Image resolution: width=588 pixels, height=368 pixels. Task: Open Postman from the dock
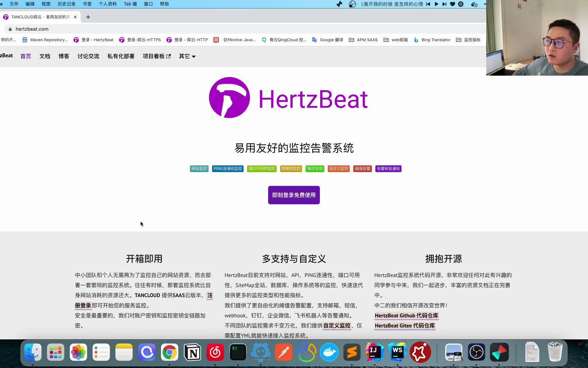tap(283, 352)
